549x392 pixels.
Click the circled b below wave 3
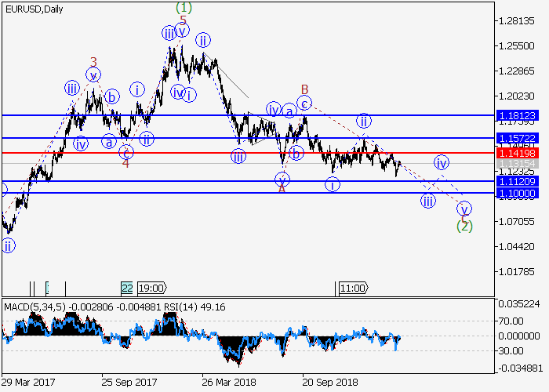click(112, 97)
